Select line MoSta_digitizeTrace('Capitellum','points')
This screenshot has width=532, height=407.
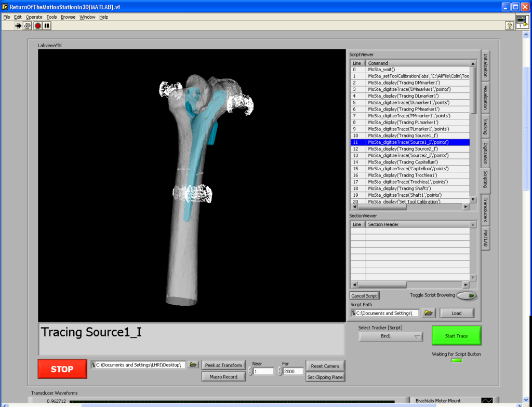(410, 169)
